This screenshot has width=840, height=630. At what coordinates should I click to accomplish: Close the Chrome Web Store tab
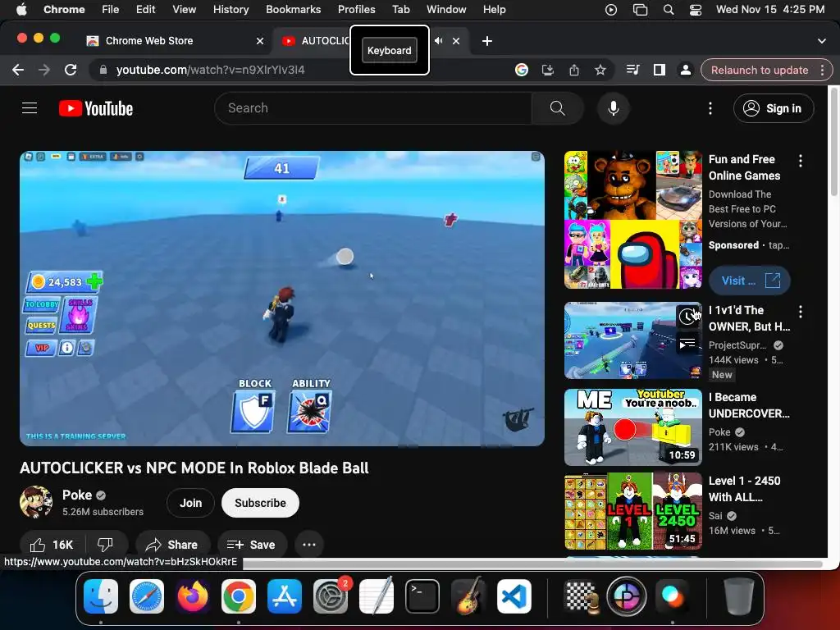coord(260,41)
